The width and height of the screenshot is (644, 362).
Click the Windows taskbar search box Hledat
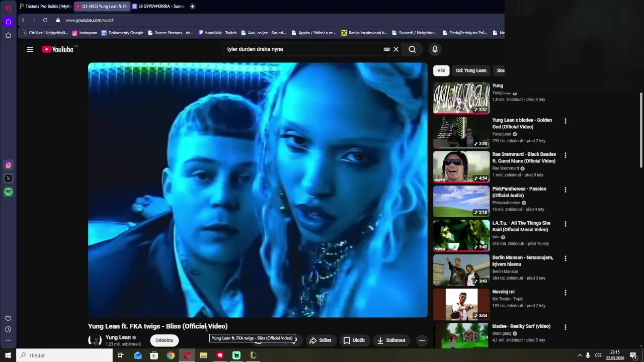[64, 355]
